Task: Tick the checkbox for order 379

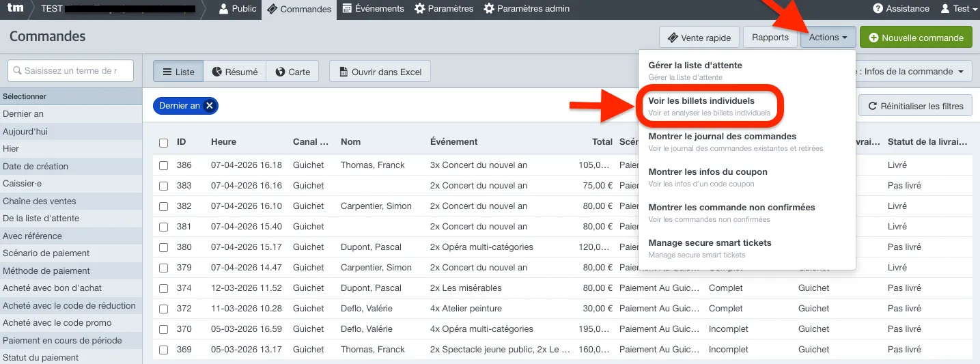Action: click(163, 268)
